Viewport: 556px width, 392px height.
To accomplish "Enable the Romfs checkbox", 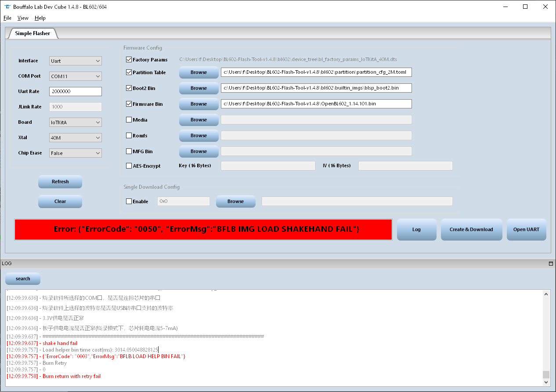I will pos(129,136).
